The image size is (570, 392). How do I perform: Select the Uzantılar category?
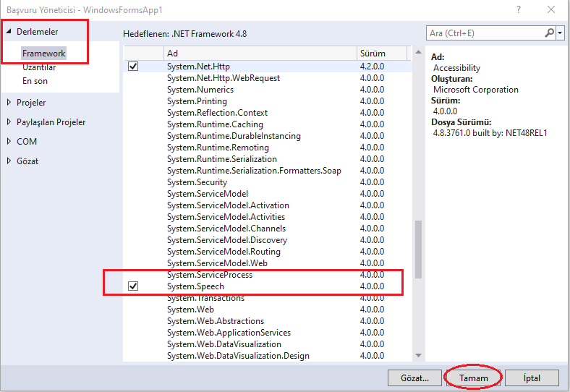[39, 67]
